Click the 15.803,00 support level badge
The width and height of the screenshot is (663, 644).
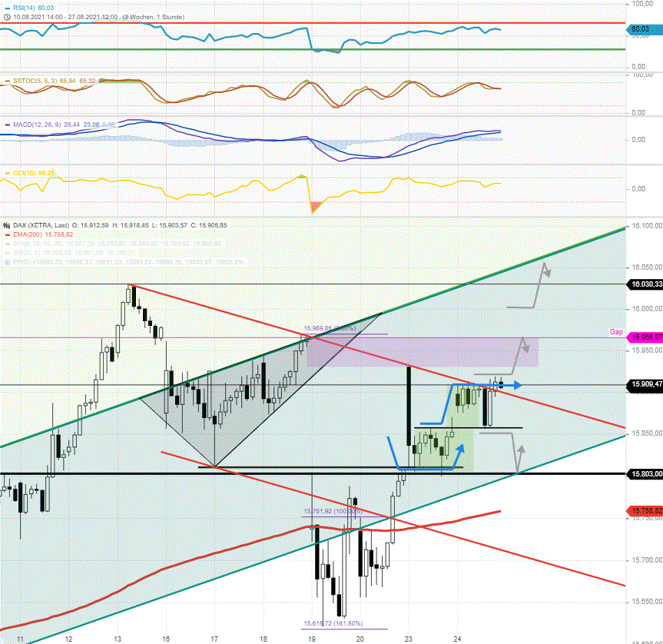645,474
